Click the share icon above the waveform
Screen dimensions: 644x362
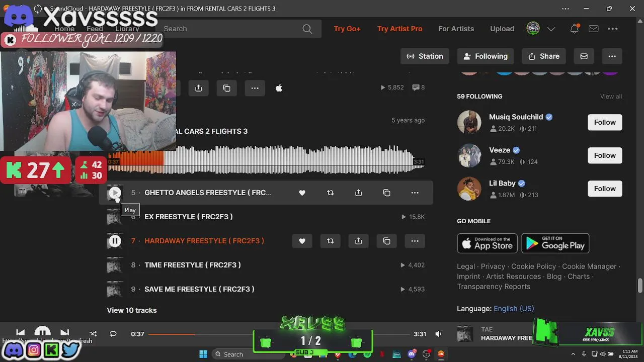(198, 88)
